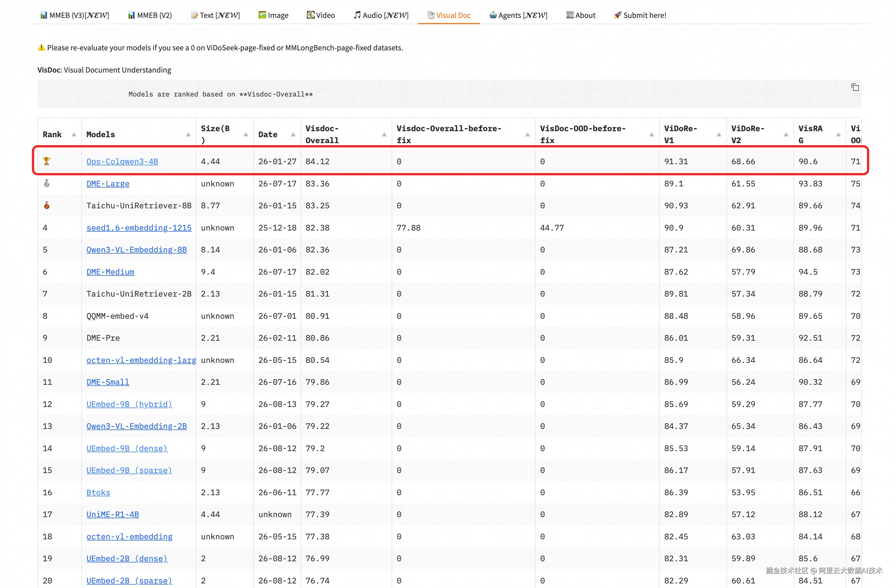
Task: Select Taichu-UniRetriever-2B model cell
Action: point(139,294)
